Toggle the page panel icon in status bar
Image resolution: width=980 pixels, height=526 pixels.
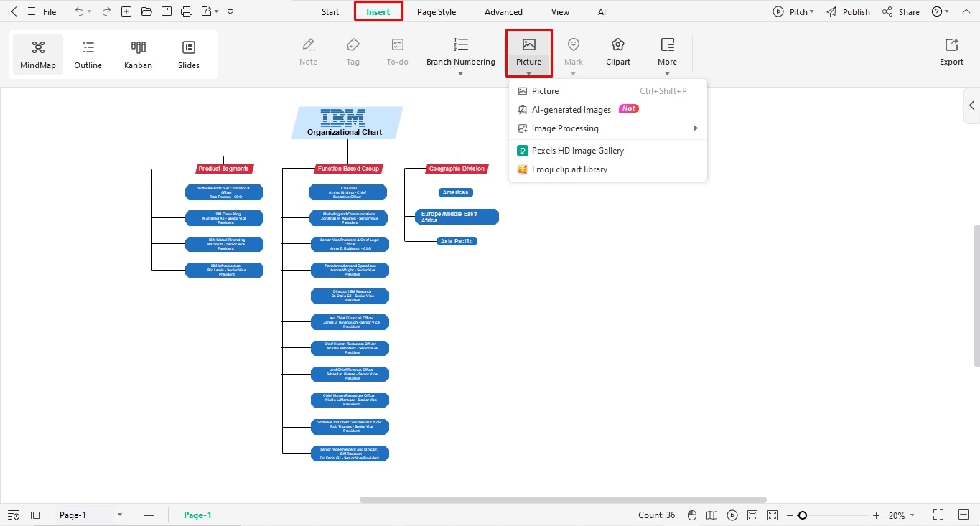[37, 515]
